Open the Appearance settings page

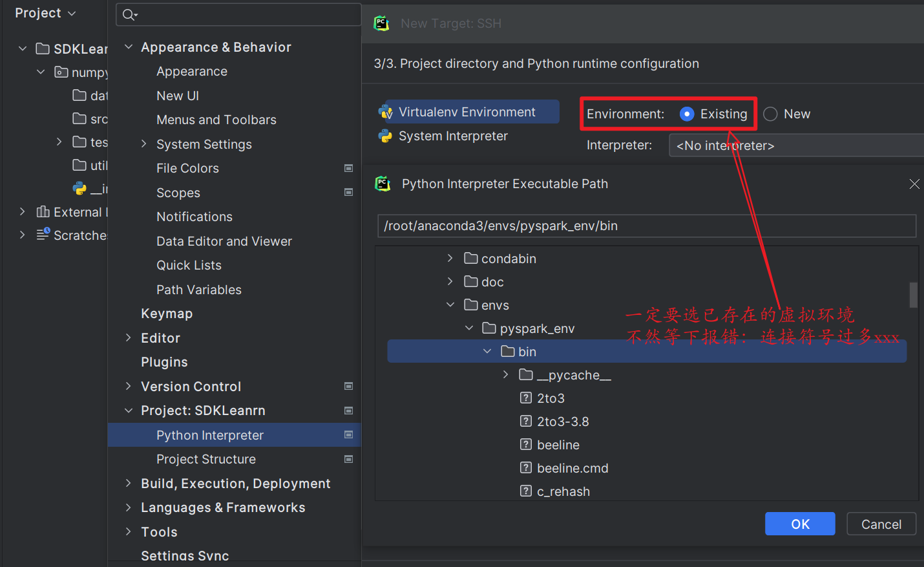tap(192, 71)
